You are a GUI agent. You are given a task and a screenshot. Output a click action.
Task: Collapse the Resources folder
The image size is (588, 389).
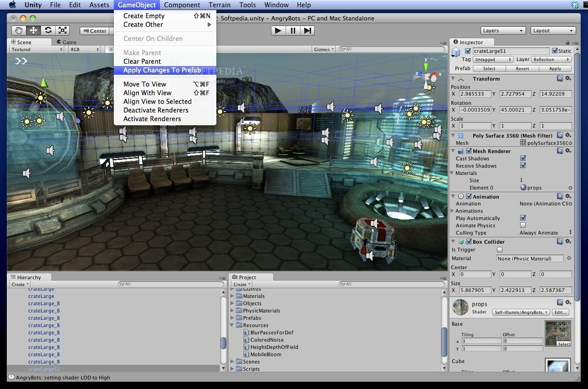tap(233, 325)
